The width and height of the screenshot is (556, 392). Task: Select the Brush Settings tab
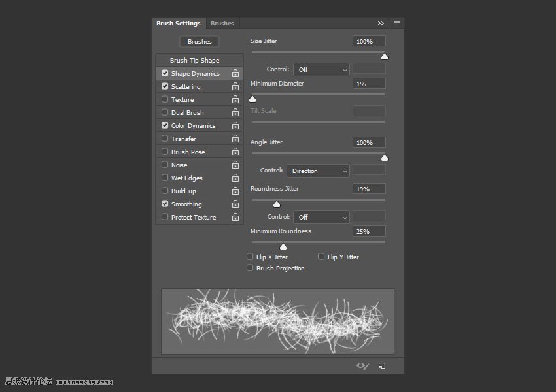(179, 24)
